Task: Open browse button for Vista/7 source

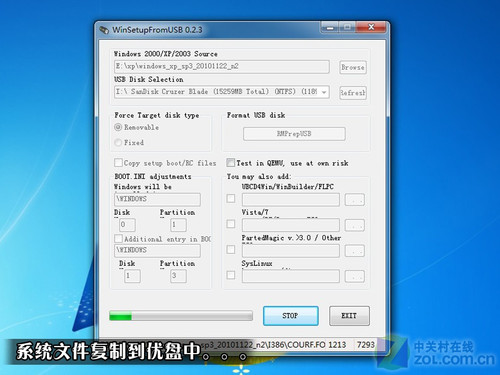Action: (x=355, y=225)
